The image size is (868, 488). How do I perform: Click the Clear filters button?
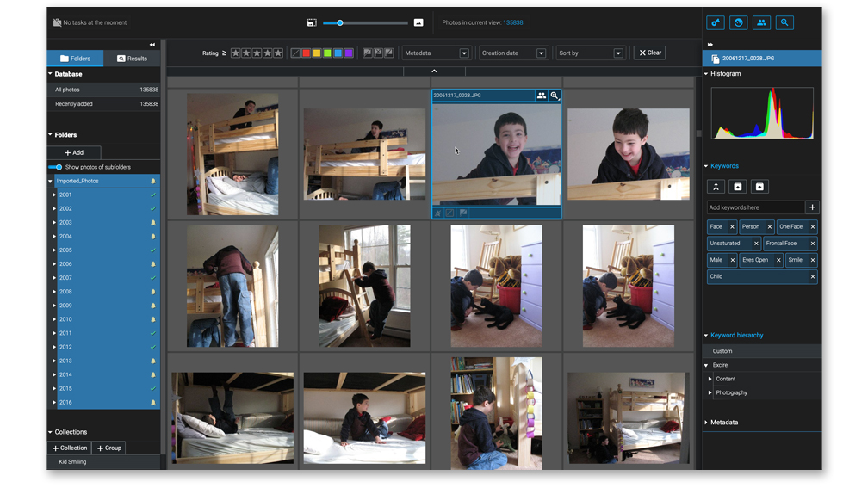[x=649, y=53]
